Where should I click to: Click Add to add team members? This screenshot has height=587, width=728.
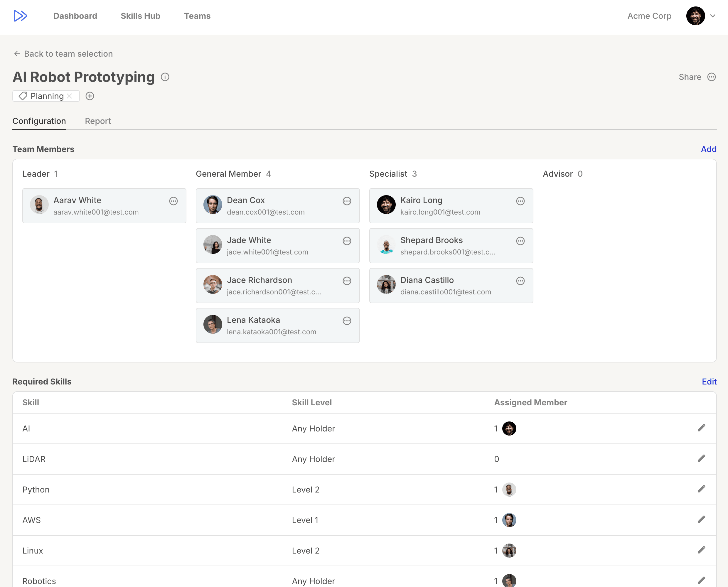point(708,149)
